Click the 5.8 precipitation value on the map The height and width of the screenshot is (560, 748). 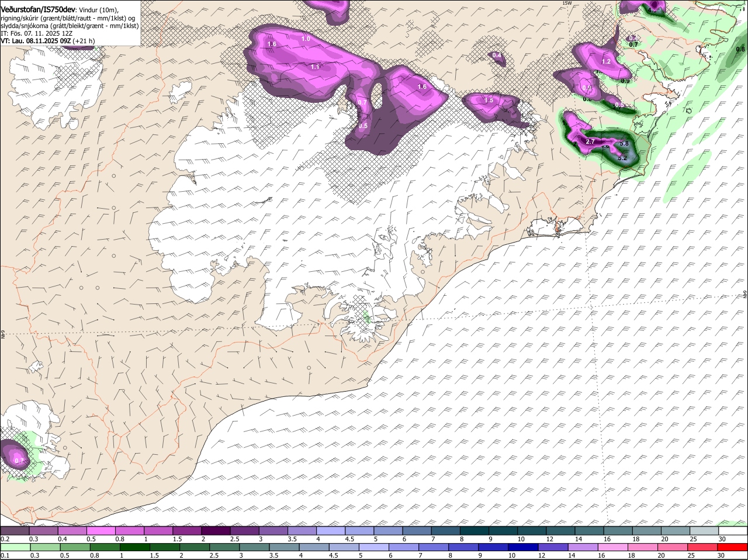tap(624, 144)
